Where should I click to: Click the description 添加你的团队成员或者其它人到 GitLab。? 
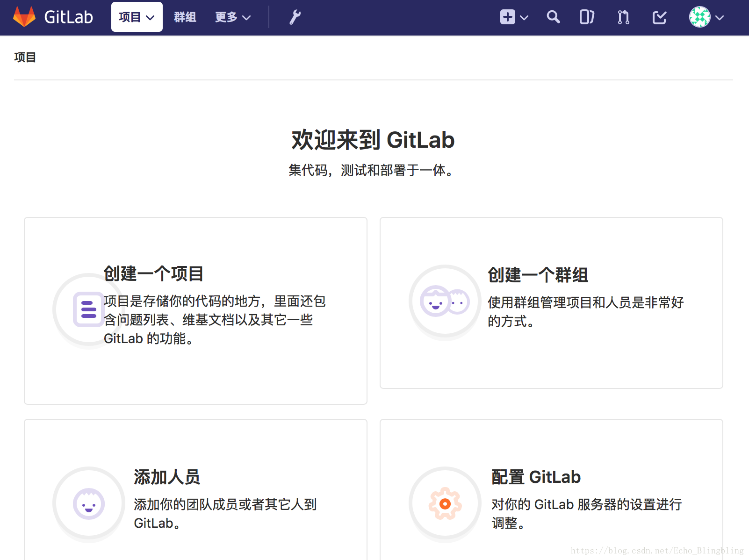[225, 514]
